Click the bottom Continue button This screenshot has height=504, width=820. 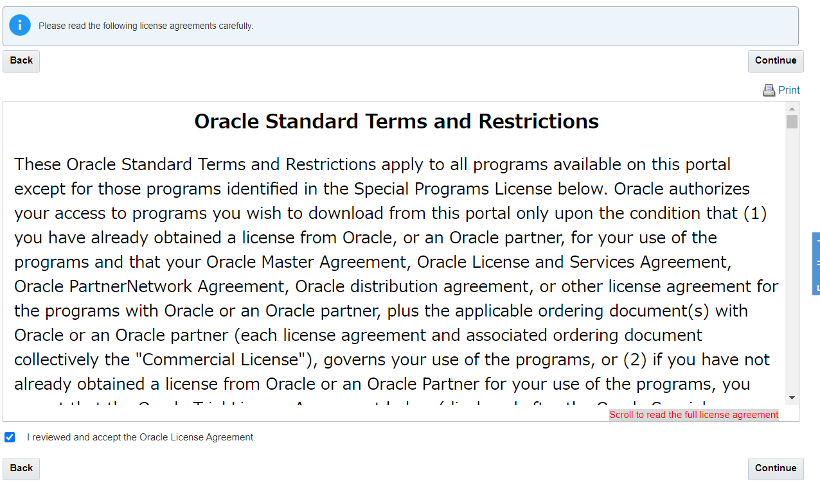(x=776, y=469)
